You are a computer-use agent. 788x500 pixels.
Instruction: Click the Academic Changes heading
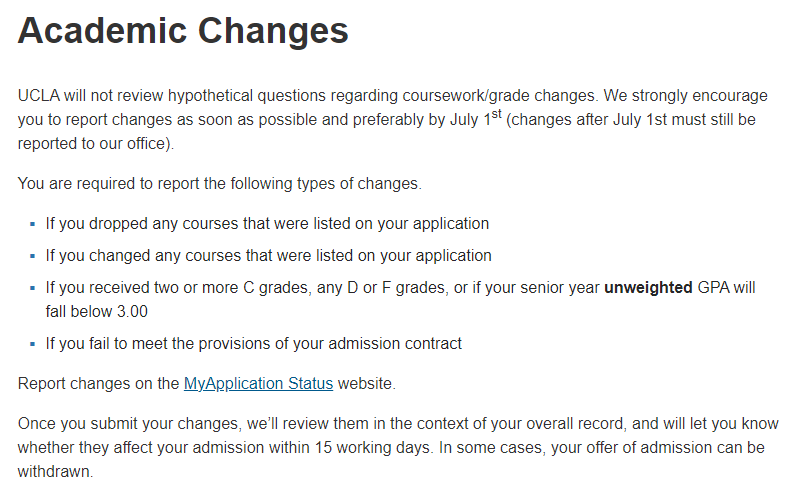coord(183,31)
